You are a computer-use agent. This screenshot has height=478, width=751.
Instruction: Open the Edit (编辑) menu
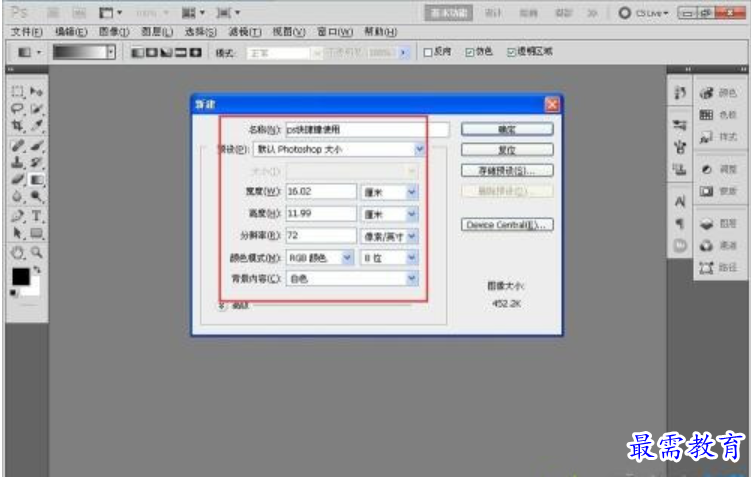[x=71, y=32]
